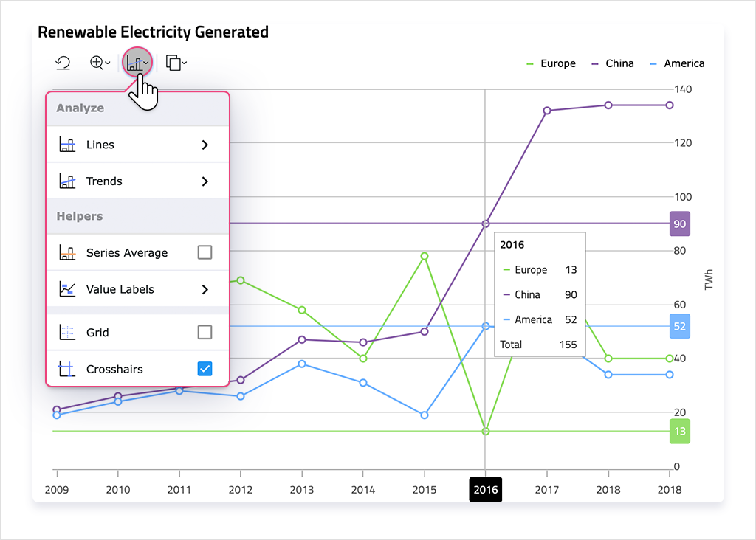This screenshot has width=756, height=540.
Task: Click China 90 row in tooltip
Action: 540,294
